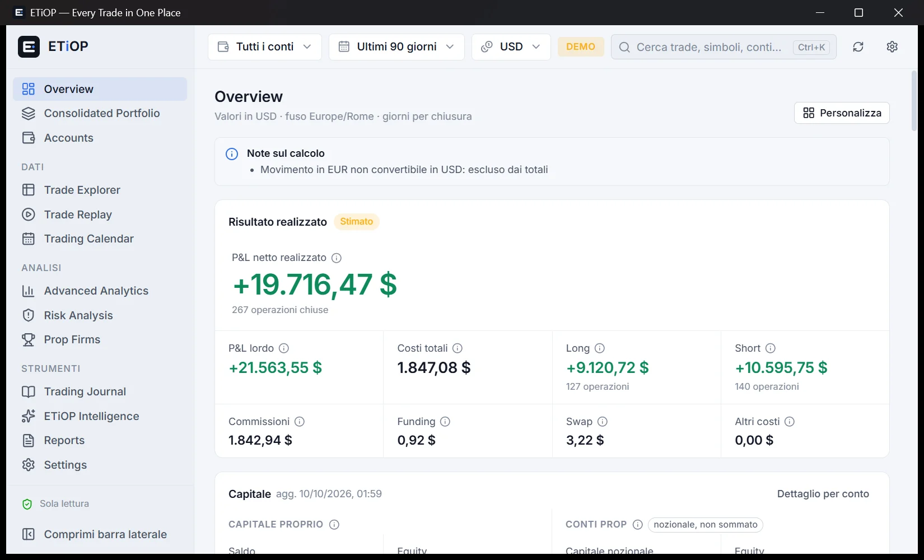
Task: Open settings via top-right gear icon
Action: click(x=892, y=47)
